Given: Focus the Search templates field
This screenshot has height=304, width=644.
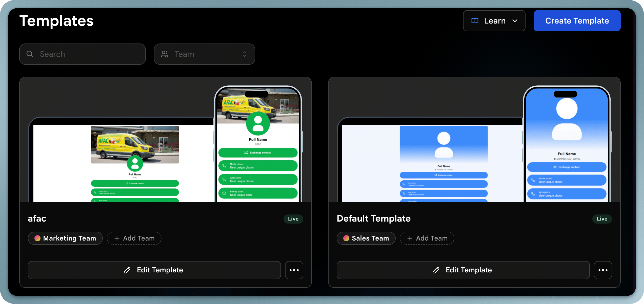Looking at the screenshot, I should (x=83, y=54).
